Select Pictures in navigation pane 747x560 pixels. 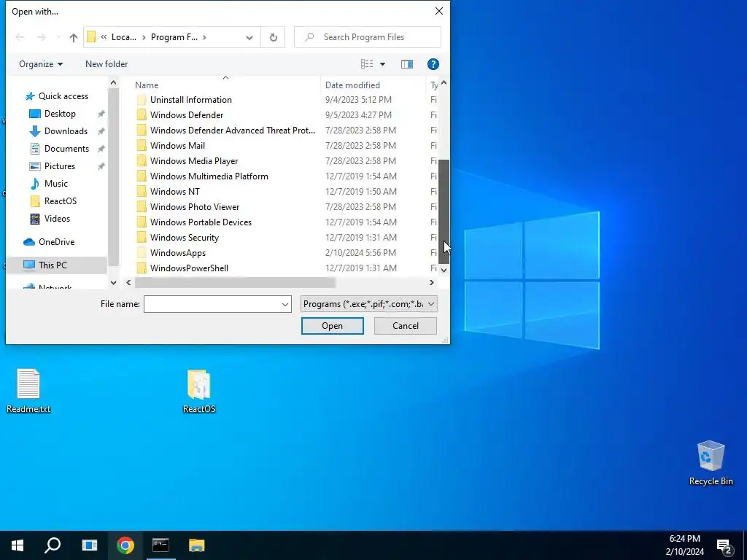point(60,166)
